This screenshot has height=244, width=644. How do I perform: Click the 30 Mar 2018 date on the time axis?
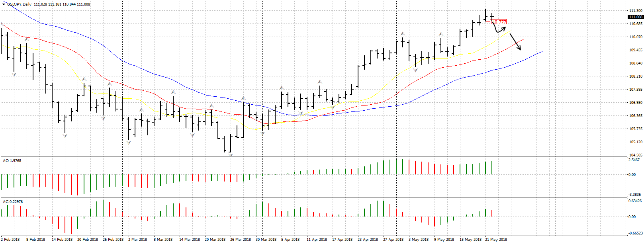click(x=266, y=240)
